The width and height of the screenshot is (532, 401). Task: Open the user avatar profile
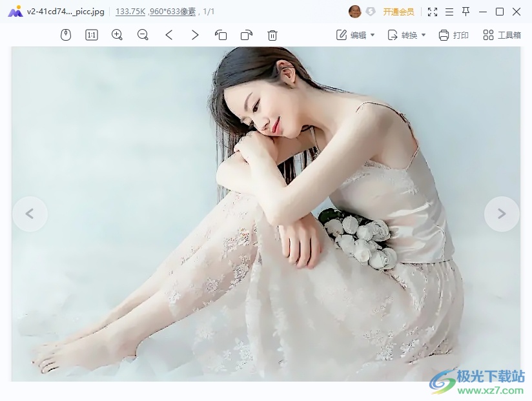pos(354,12)
